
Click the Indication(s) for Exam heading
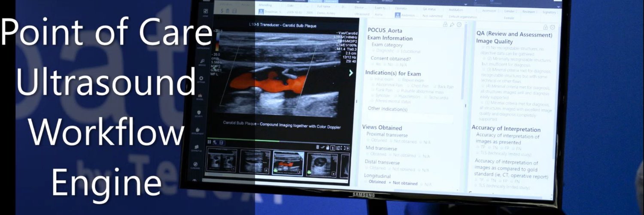pos(393,73)
